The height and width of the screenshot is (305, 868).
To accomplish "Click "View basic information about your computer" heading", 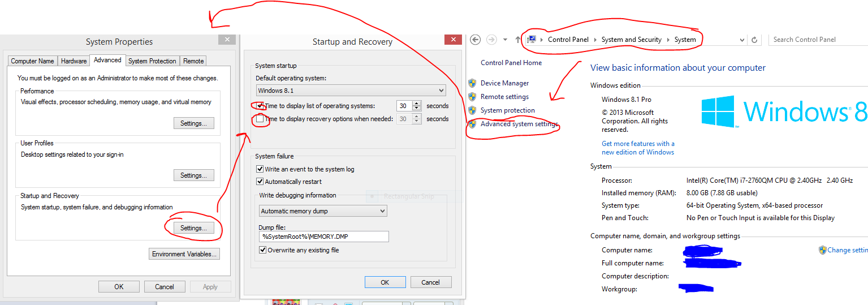I will tap(678, 68).
